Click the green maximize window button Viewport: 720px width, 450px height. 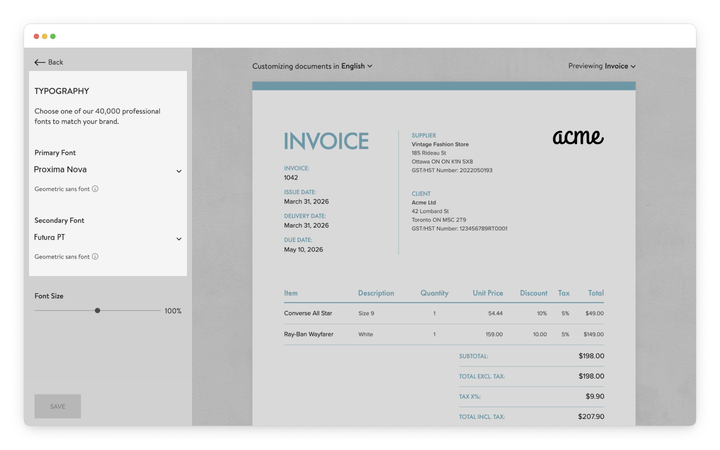tap(53, 36)
